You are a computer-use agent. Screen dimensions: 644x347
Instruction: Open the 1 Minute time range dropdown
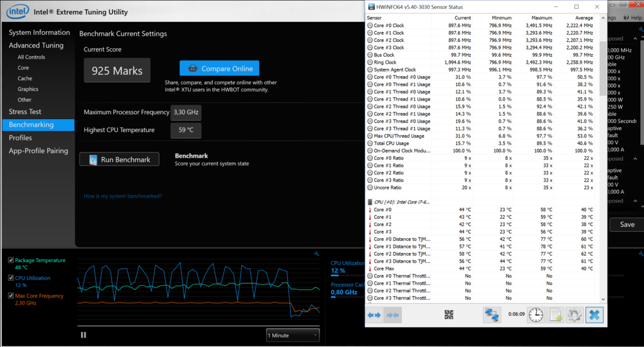(293, 335)
